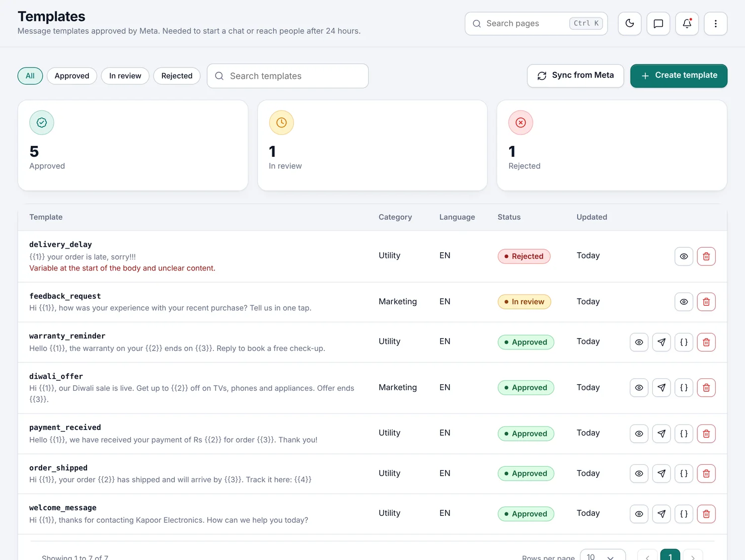The image size is (745, 560).
Task: Delete the warranty_reminder template
Action: click(x=706, y=342)
